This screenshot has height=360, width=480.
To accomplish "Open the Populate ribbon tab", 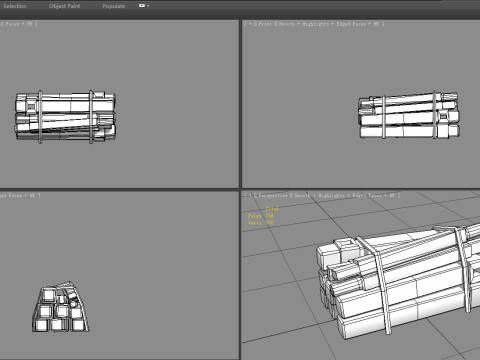I will [114, 6].
